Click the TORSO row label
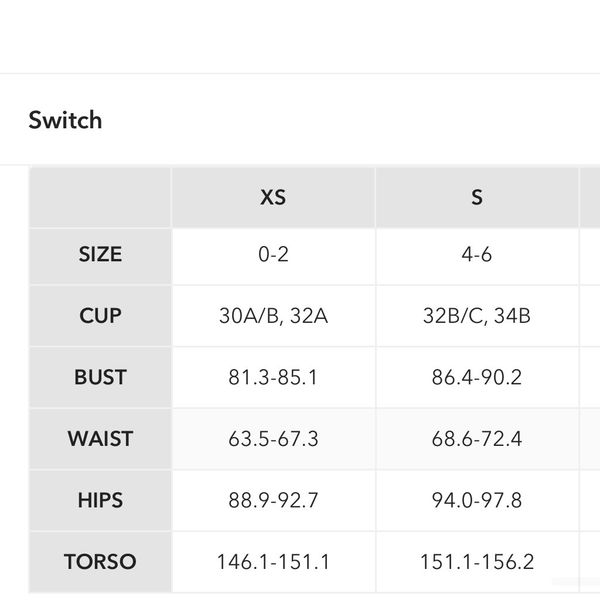Screen dimensions: 600x600 (100, 561)
